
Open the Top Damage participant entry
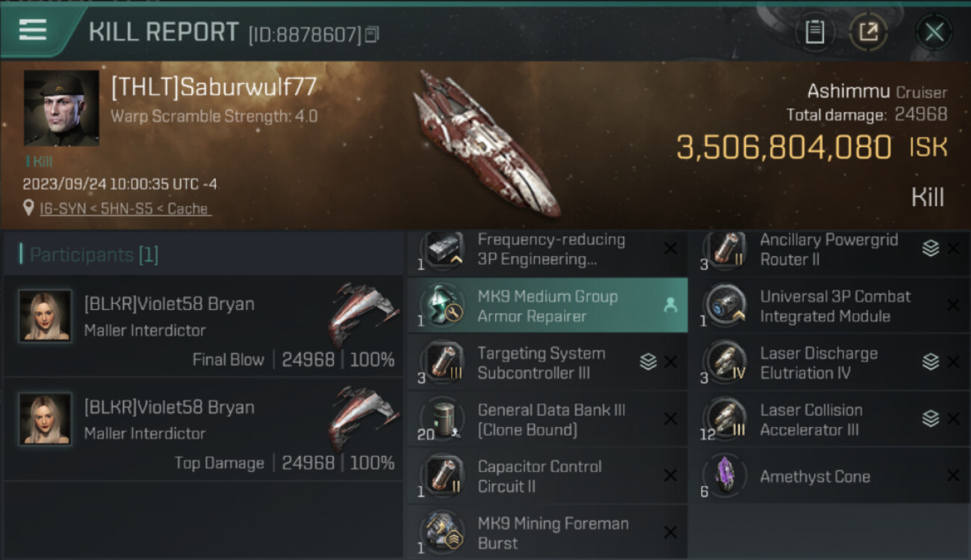coord(203,429)
